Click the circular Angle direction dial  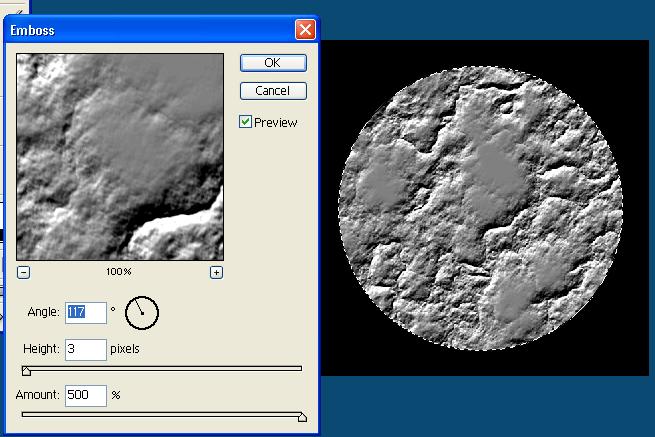tap(142, 313)
